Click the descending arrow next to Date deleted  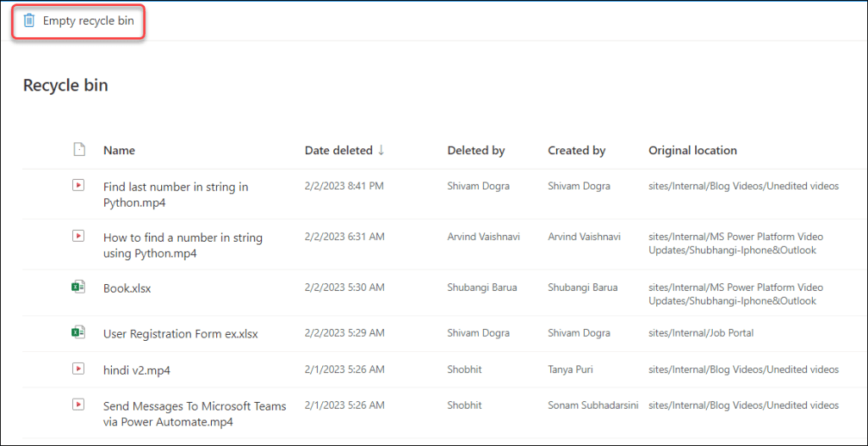(x=381, y=150)
